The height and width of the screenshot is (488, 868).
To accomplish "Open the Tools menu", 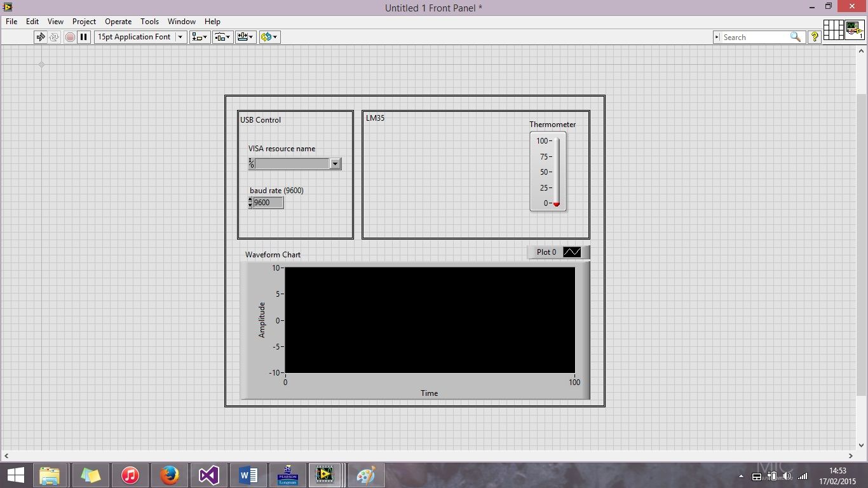I will [x=149, y=21].
